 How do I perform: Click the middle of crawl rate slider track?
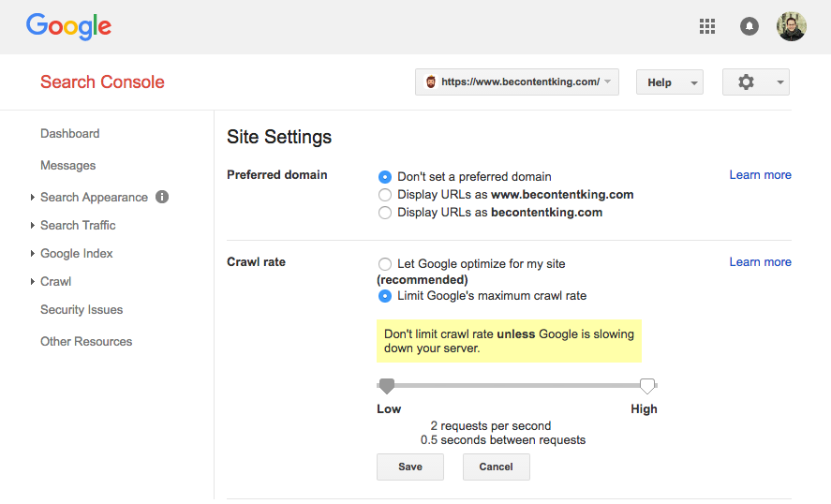point(517,385)
